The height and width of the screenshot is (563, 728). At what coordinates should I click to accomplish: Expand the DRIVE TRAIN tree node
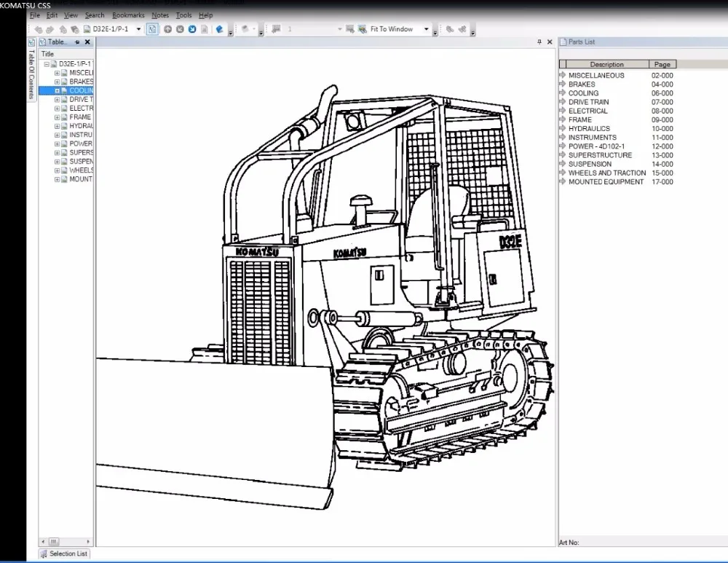coord(57,100)
